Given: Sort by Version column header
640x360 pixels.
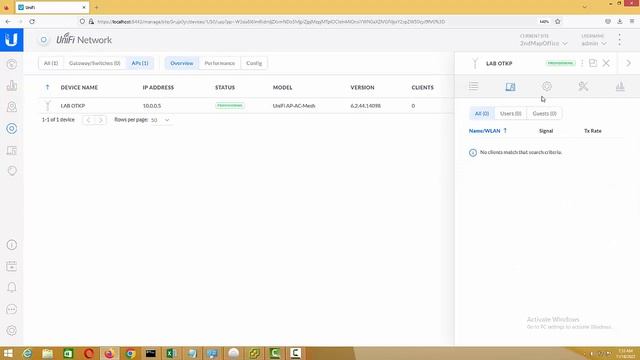Looking at the screenshot, I should pos(362,87).
